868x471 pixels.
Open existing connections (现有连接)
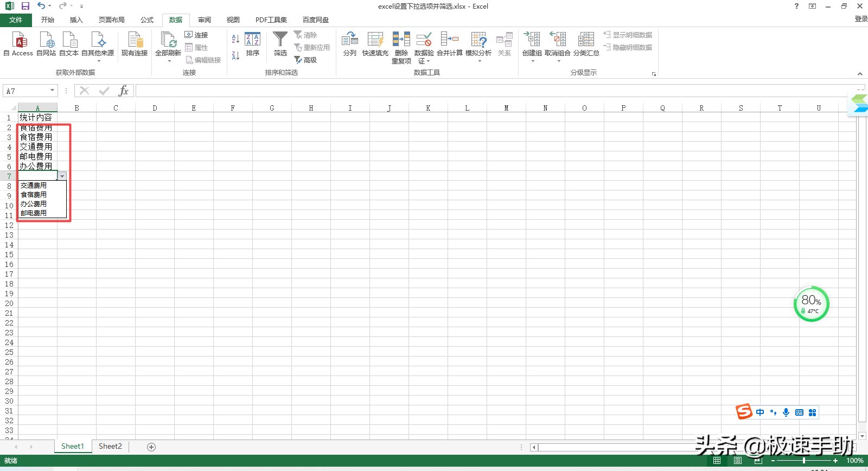coord(135,44)
